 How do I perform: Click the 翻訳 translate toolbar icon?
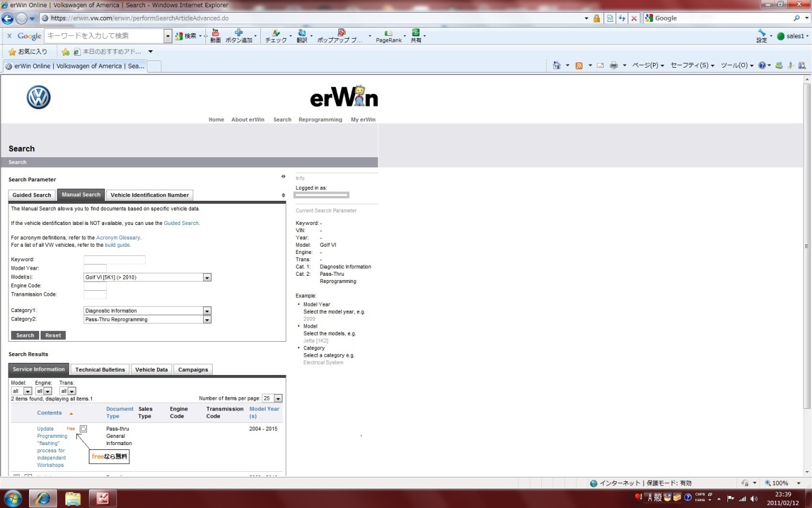[x=301, y=33]
